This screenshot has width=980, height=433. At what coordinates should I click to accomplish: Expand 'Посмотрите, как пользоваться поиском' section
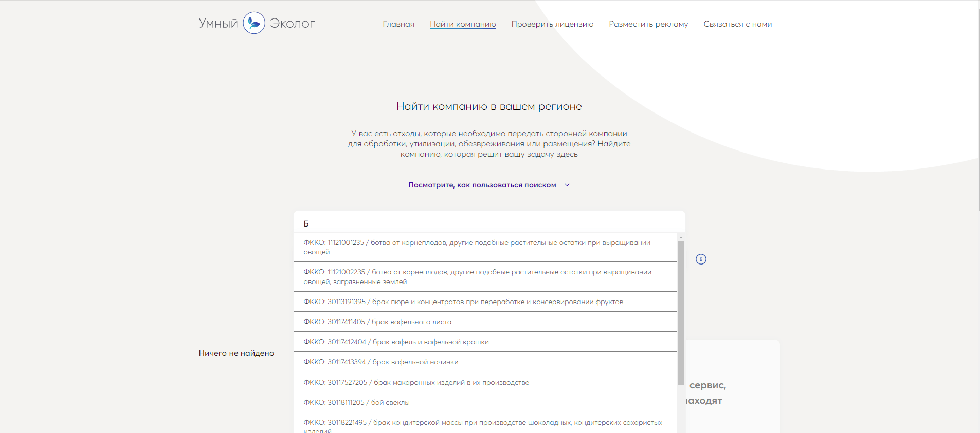482,185
